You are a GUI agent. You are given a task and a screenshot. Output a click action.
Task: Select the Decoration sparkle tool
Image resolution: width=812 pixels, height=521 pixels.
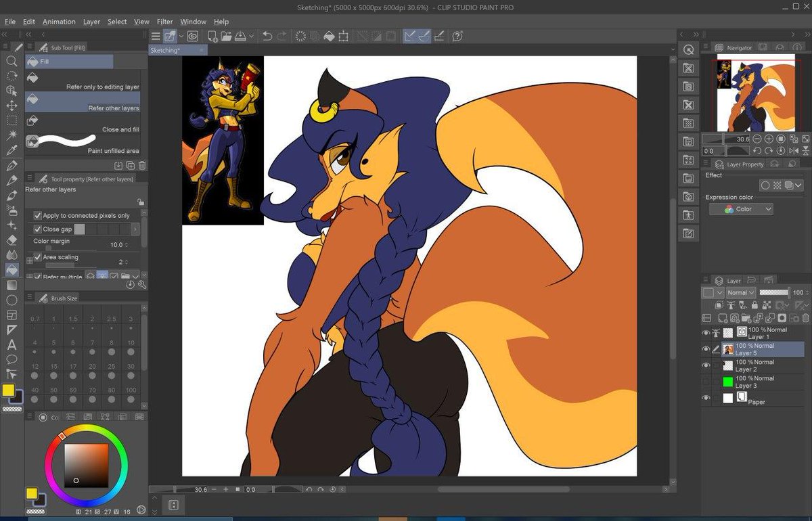tap(12, 225)
